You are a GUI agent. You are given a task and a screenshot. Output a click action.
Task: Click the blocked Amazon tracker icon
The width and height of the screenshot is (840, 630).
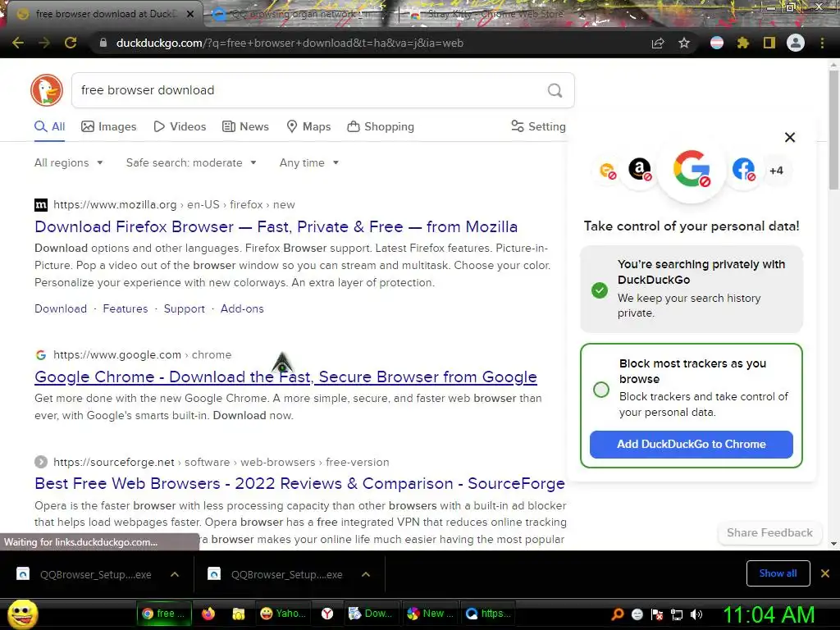(x=640, y=170)
